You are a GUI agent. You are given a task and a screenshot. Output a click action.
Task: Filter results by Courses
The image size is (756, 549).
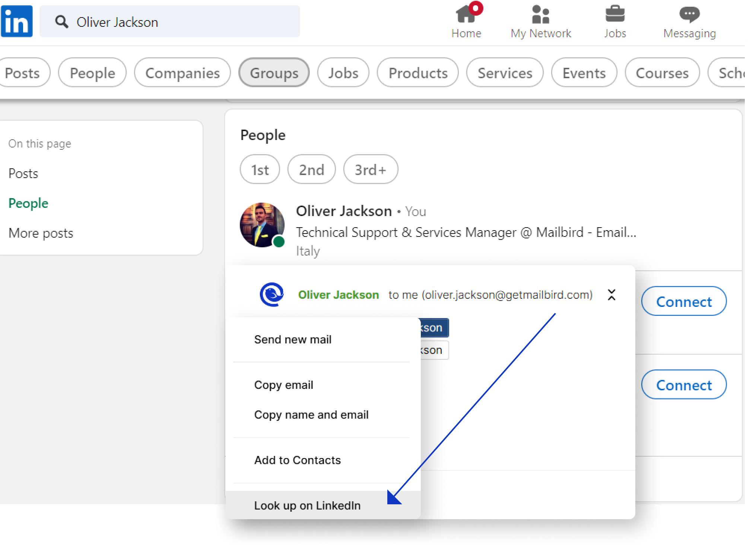point(662,73)
